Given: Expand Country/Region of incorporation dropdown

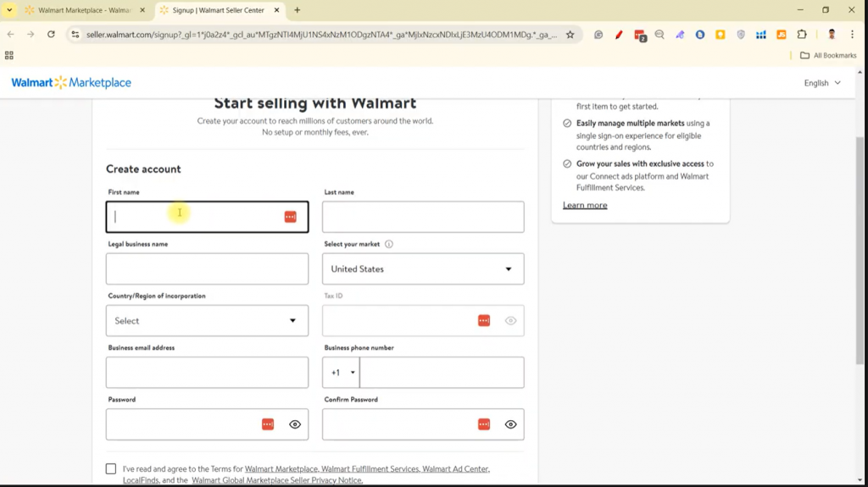Looking at the screenshot, I should (x=207, y=321).
